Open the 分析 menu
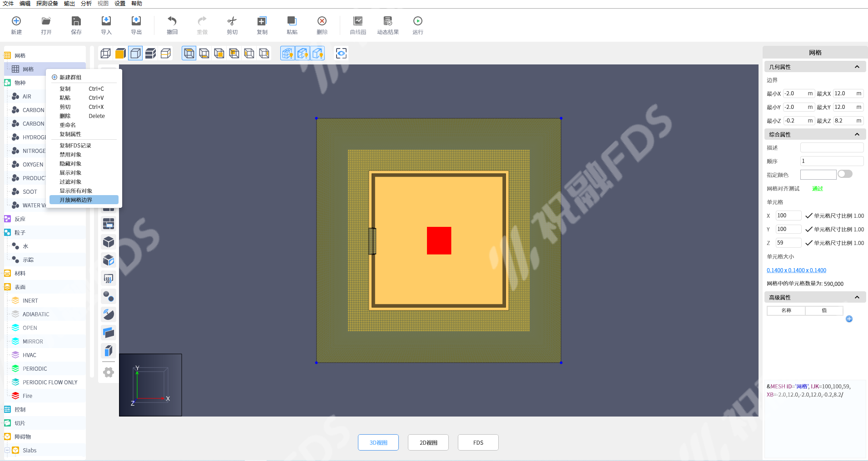Image resolution: width=868 pixels, height=461 pixels. point(86,4)
